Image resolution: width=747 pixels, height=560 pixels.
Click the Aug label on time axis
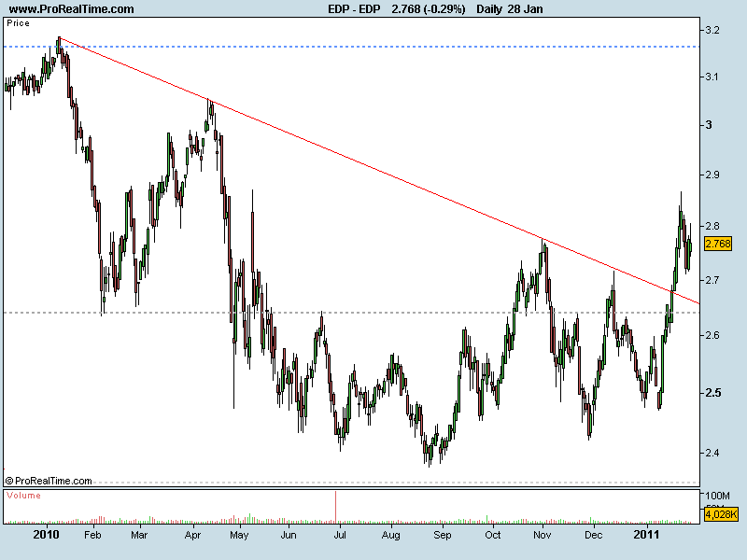(390, 535)
